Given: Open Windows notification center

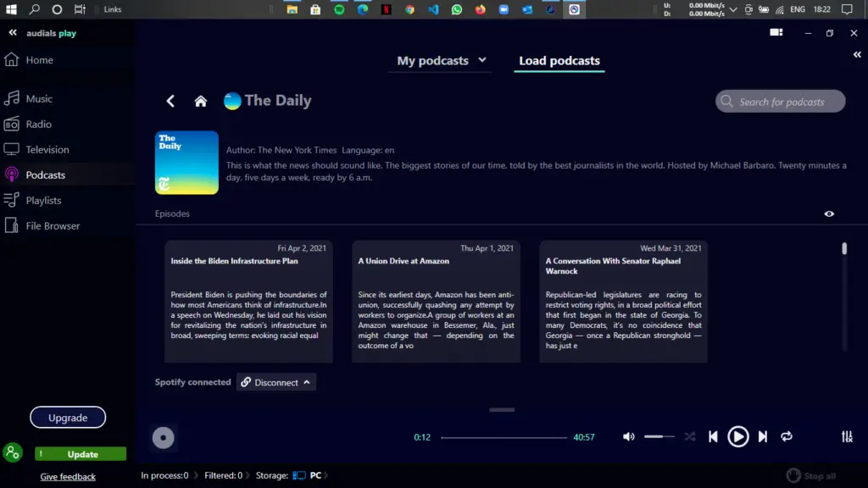Looking at the screenshot, I should point(847,9).
